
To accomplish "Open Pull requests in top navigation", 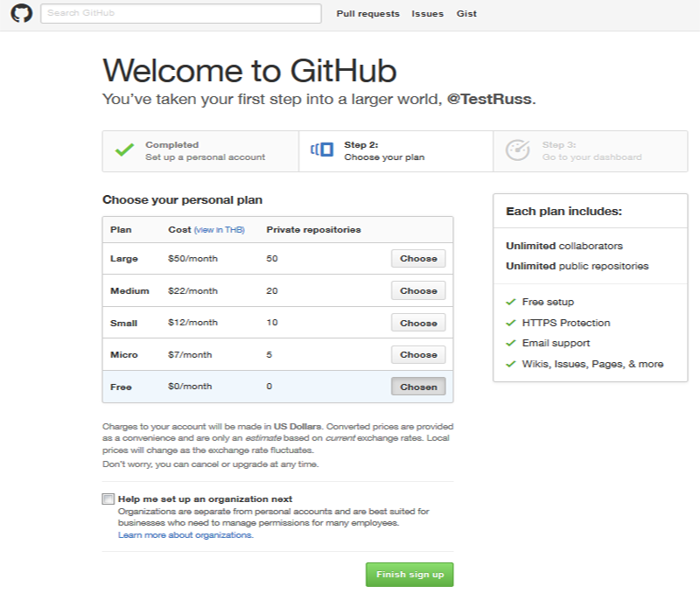I will [367, 14].
